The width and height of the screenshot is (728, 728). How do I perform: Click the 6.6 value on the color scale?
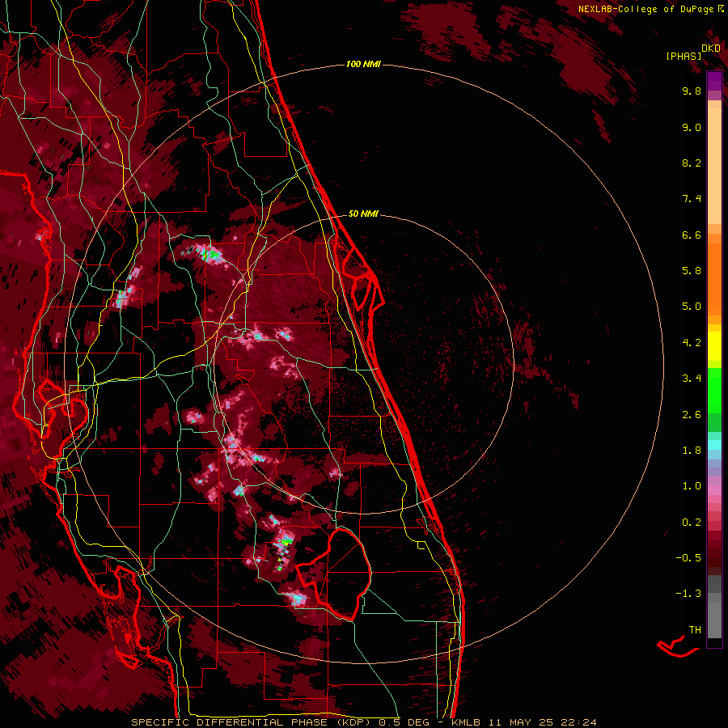click(x=692, y=235)
